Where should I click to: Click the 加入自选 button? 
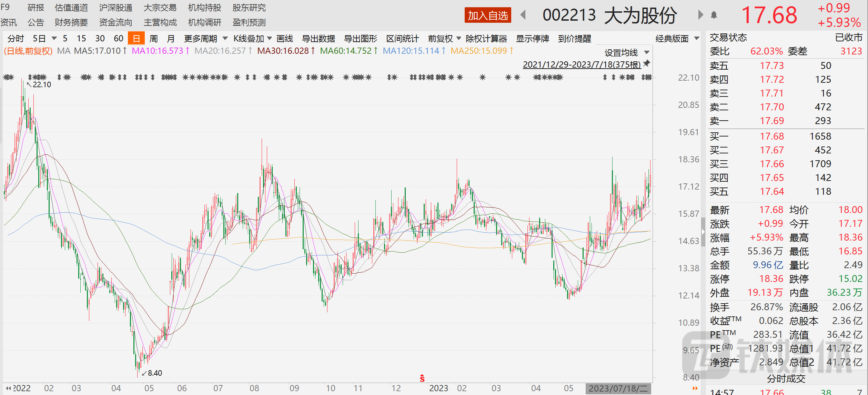click(x=488, y=16)
